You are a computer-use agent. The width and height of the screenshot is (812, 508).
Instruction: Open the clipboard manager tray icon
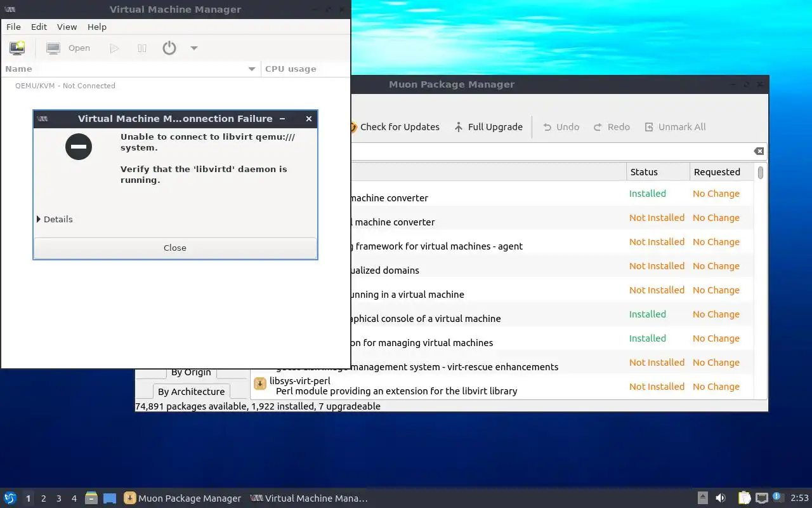(x=744, y=498)
